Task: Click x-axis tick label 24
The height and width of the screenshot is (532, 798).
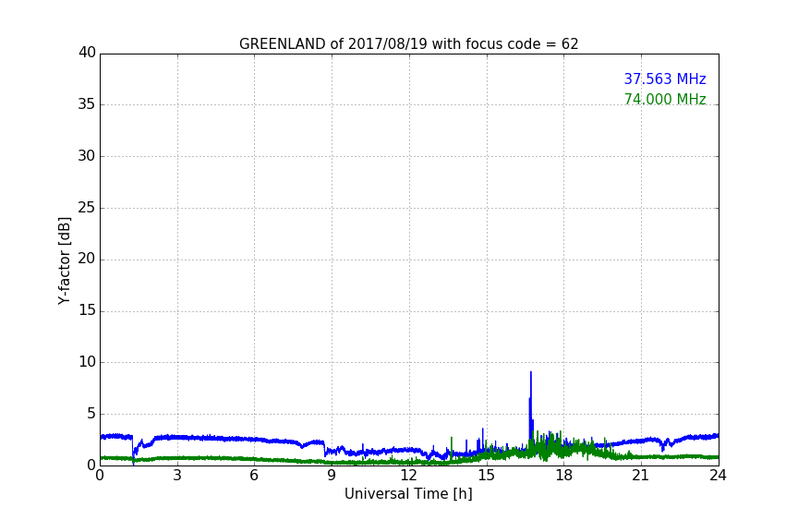Action: pyautogui.click(x=718, y=476)
